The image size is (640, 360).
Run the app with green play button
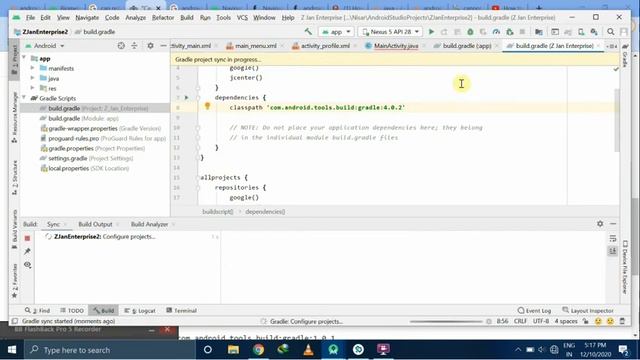click(x=431, y=32)
